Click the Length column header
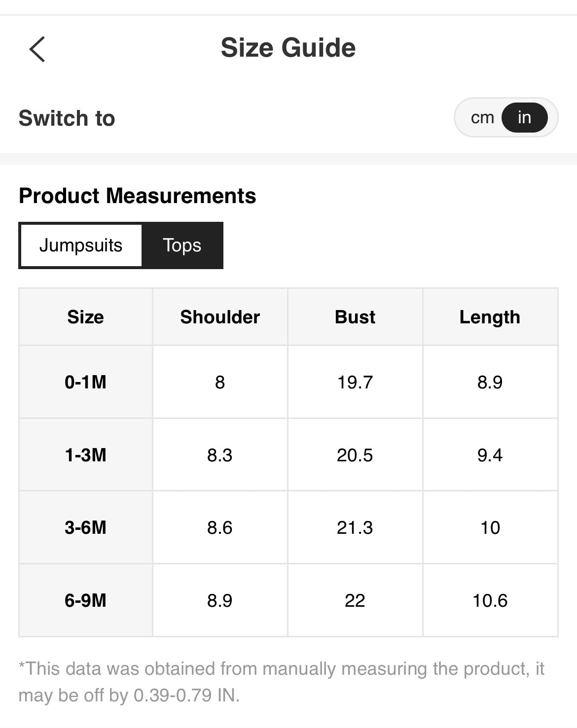The height and width of the screenshot is (728, 577). point(490,317)
